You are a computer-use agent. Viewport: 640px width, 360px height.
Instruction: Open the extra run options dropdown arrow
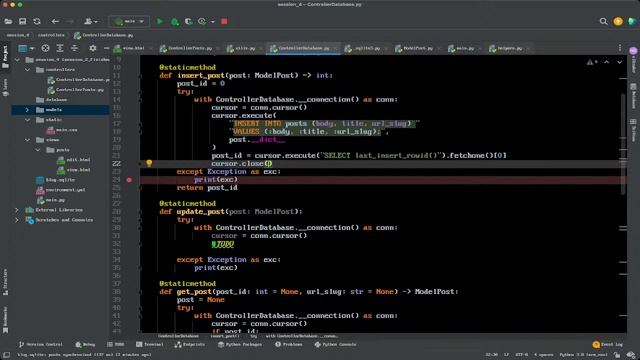click(213, 22)
